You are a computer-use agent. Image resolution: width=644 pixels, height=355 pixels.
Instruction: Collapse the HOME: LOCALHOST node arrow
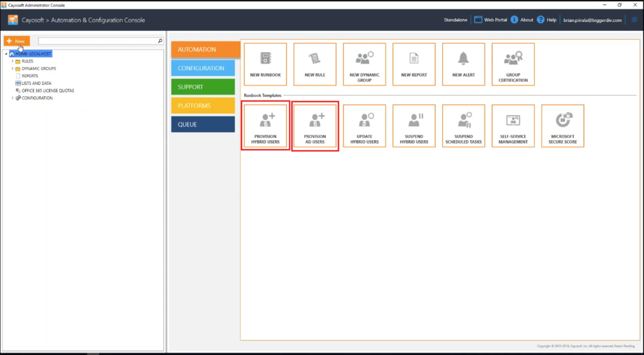[6, 54]
